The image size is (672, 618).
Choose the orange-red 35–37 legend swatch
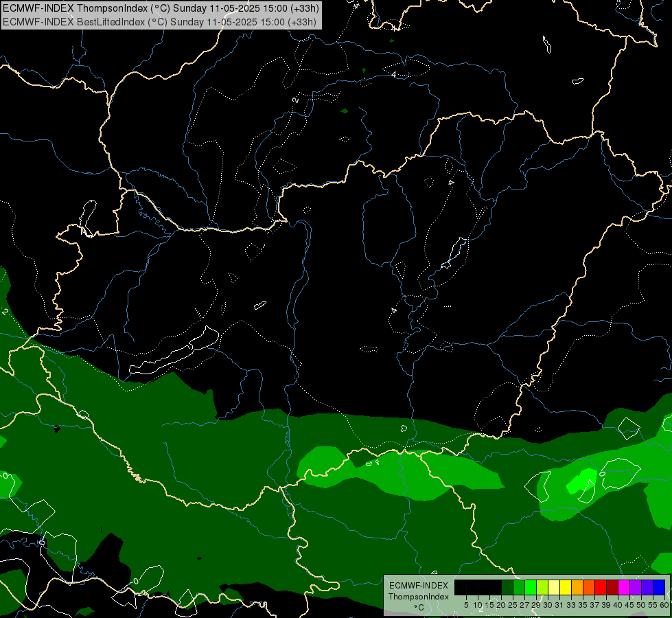(x=589, y=587)
